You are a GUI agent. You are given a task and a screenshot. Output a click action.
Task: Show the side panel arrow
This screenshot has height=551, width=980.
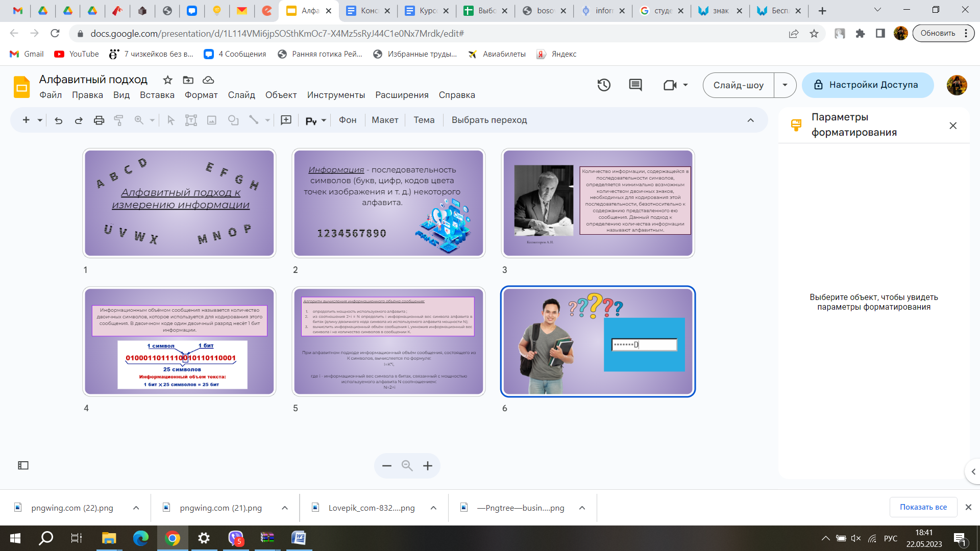(x=973, y=472)
